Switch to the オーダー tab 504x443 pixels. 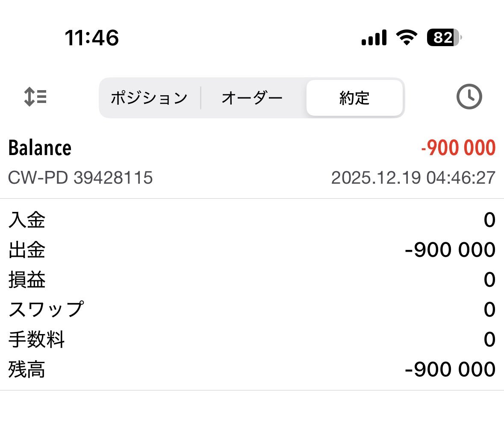tap(252, 98)
